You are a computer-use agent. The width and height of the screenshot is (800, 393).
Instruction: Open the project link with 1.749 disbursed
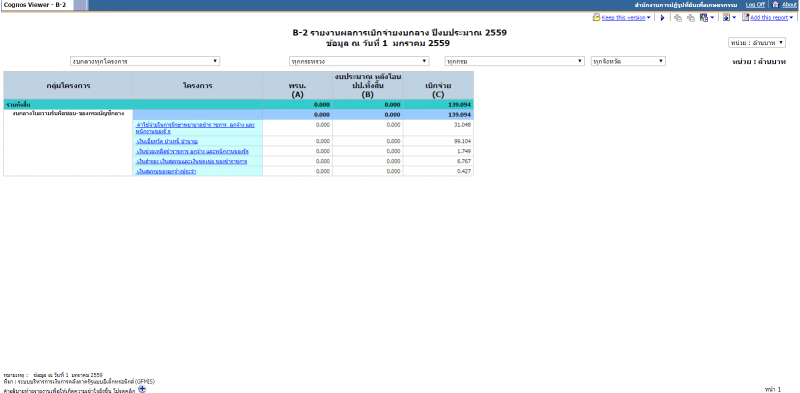tap(192, 151)
